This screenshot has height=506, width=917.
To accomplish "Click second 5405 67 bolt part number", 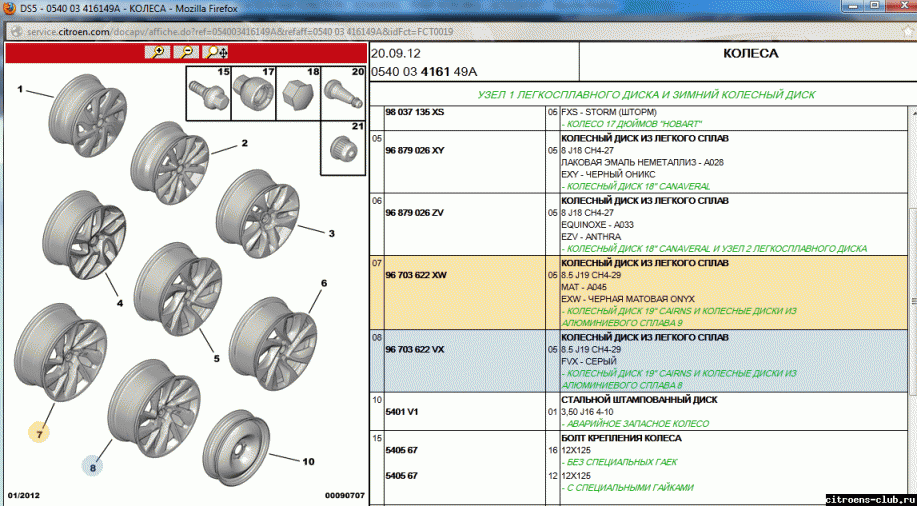I will 401,476.
